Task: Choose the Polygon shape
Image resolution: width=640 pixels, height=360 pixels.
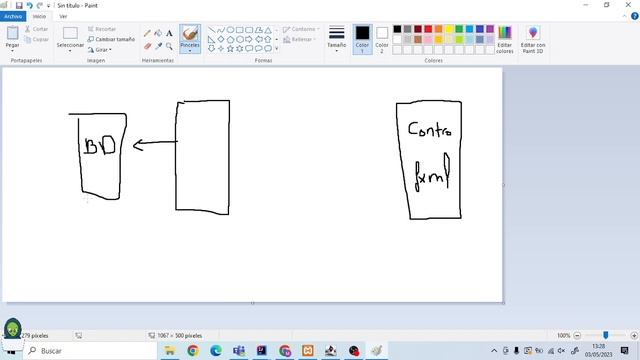Action: tap(258, 30)
